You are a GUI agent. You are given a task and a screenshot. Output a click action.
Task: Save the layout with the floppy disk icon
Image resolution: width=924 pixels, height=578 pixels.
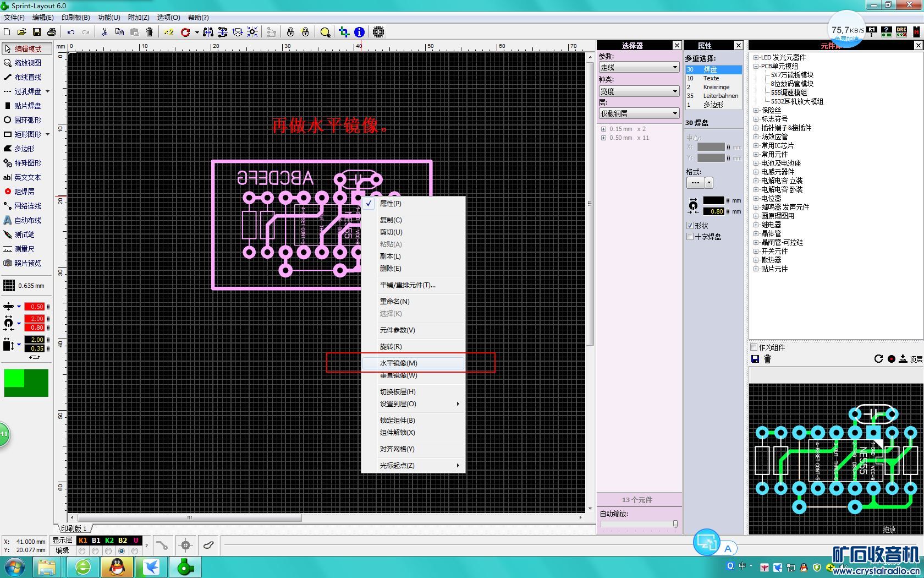[x=37, y=32]
